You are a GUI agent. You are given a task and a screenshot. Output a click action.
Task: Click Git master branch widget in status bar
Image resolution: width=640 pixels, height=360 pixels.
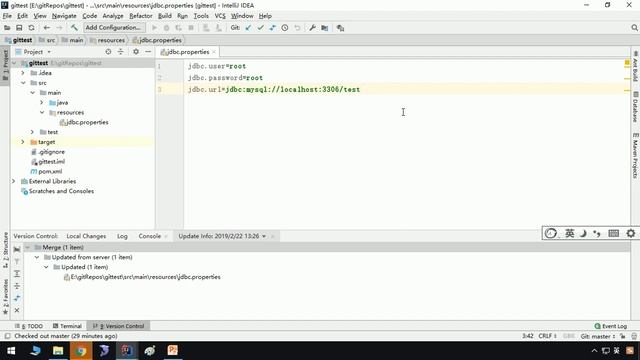[x=598, y=336]
